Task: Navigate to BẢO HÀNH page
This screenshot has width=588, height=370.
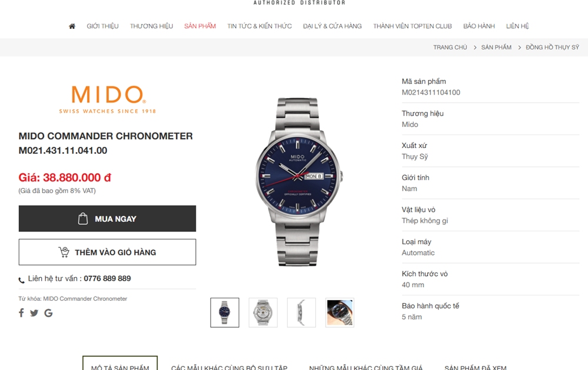Action: [x=479, y=26]
